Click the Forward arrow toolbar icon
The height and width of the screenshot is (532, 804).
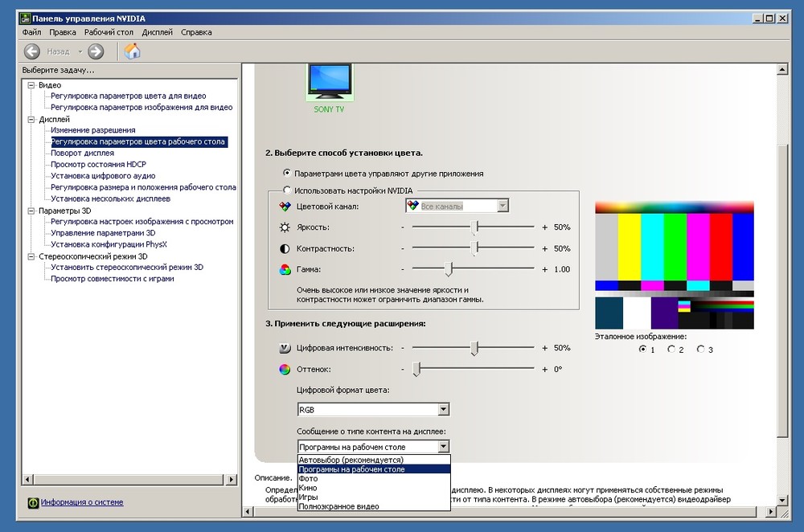(x=96, y=51)
